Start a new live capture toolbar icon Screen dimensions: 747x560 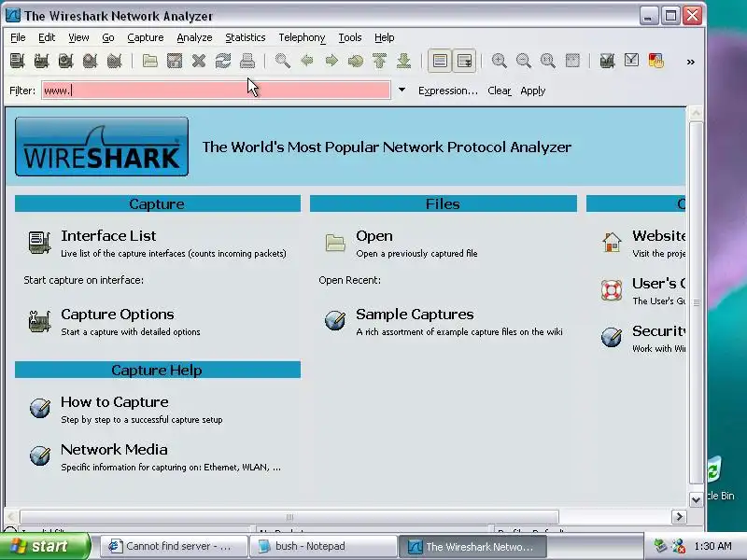pyautogui.click(x=65, y=61)
